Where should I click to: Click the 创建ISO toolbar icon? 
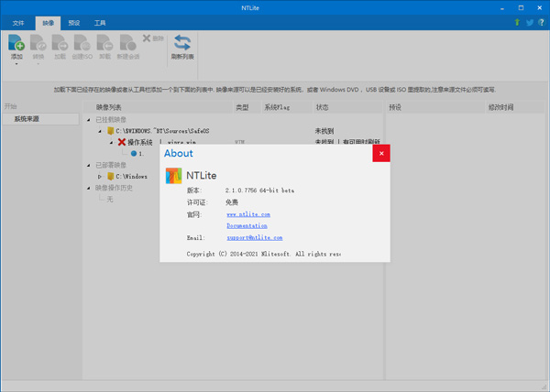[x=82, y=43]
